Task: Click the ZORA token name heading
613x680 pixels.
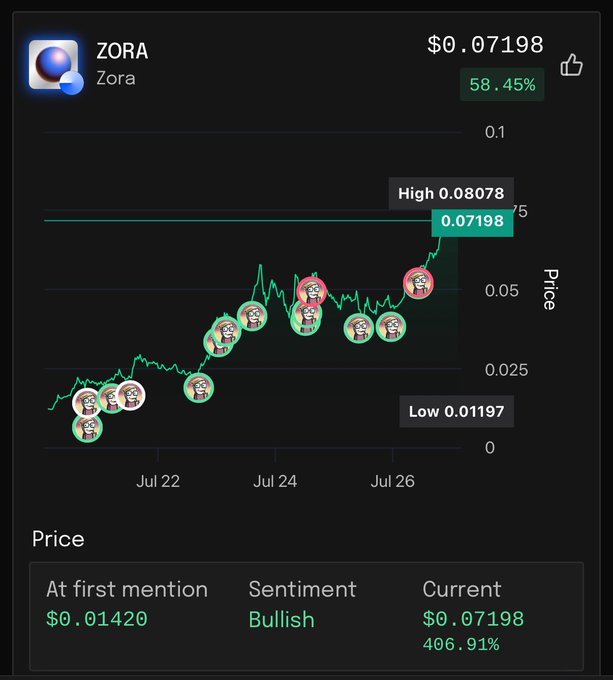Action: coord(122,51)
